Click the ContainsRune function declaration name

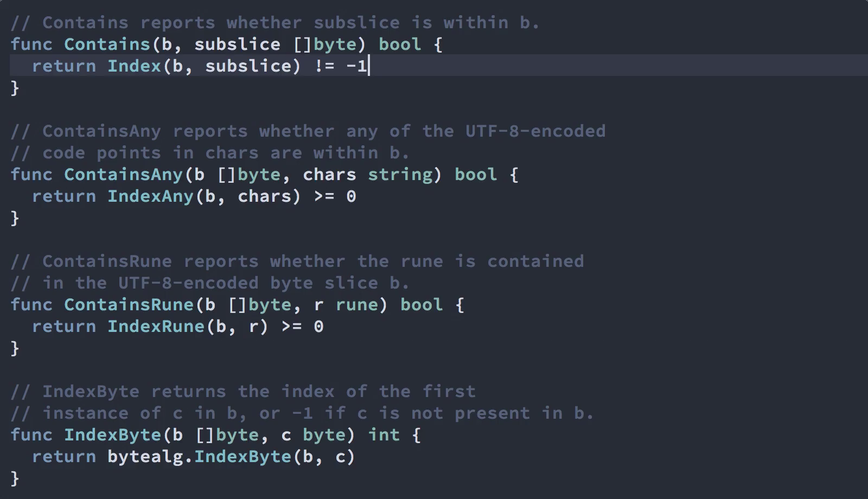129,305
